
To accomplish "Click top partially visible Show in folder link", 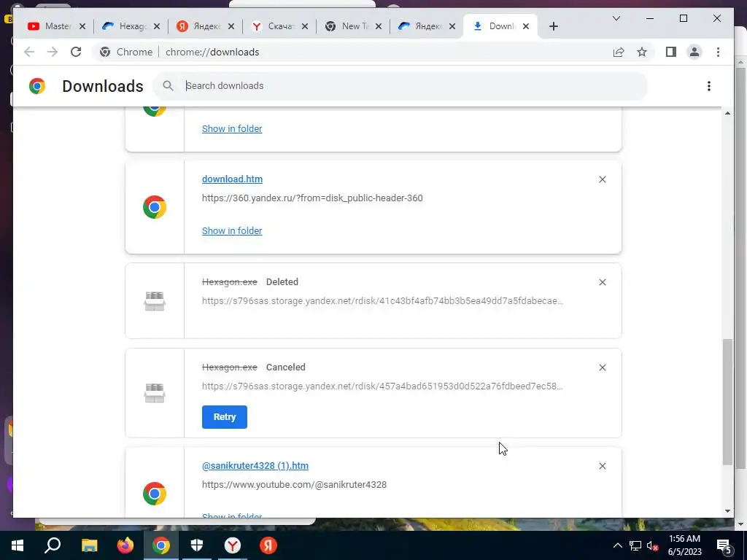I will click(x=232, y=128).
